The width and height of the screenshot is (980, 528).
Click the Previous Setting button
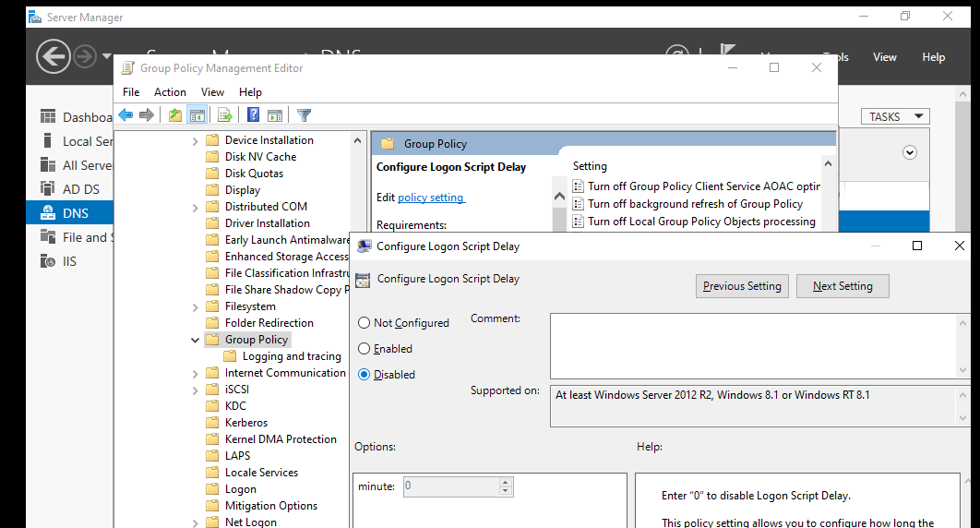coord(742,286)
